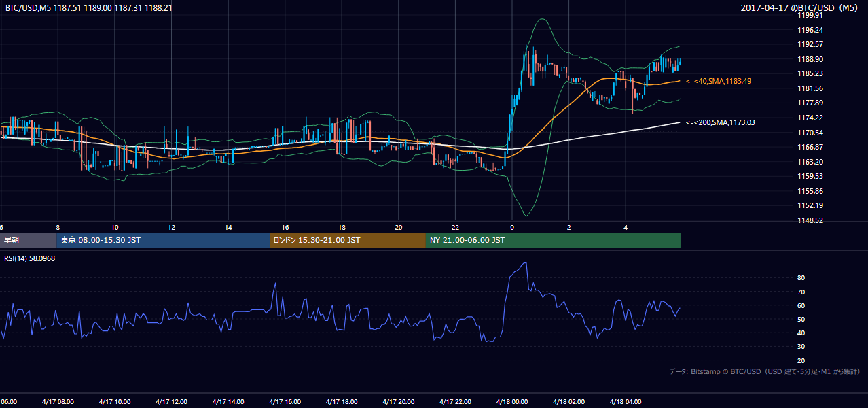Viewport: 868px width, 408px height.
Task: Click the 4/18 04:00 time label
Action: coord(626,402)
